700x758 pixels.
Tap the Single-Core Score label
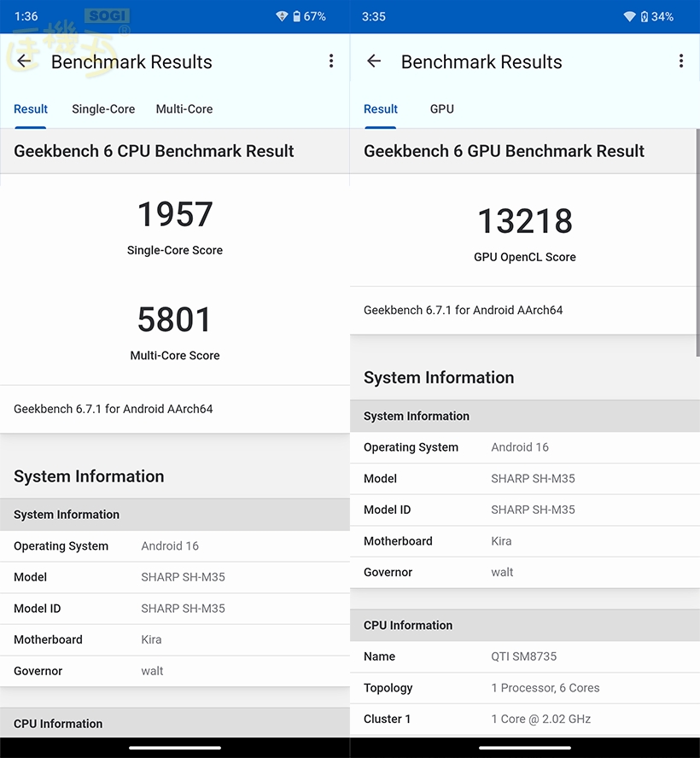pos(175,250)
